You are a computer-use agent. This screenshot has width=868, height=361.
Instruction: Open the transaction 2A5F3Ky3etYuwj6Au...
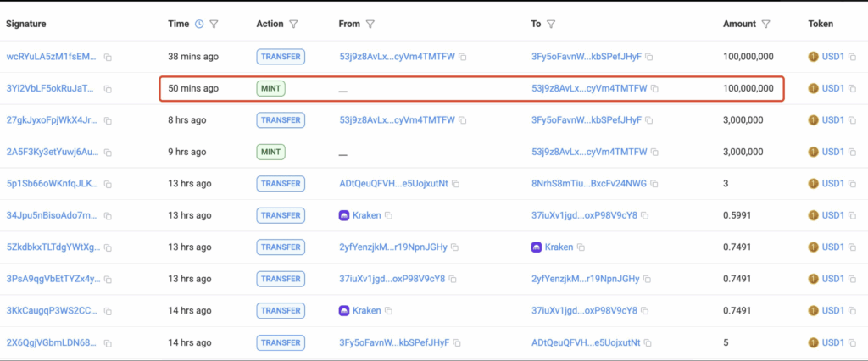pyautogui.click(x=53, y=152)
